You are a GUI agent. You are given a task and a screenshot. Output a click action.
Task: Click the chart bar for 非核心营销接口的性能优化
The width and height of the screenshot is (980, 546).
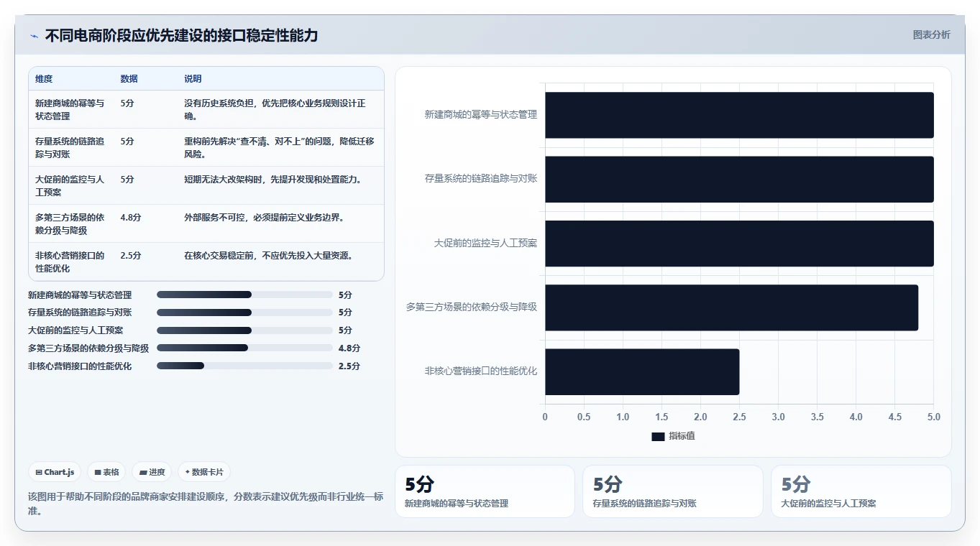pyautogui.click(x=642, y=371)
